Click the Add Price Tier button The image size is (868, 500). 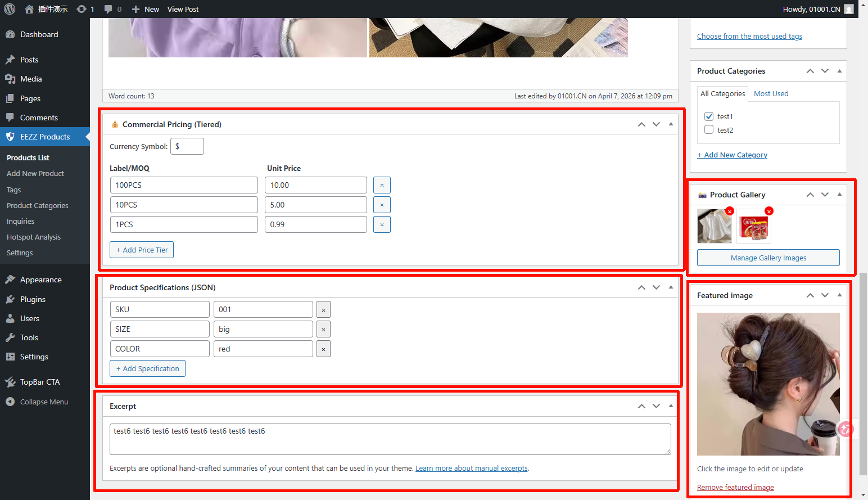142,250
